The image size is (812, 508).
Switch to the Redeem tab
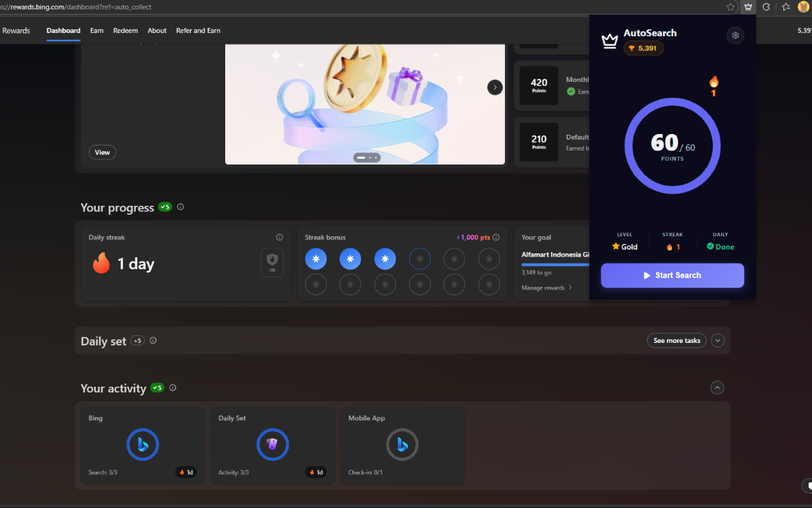tap(126, 30)
